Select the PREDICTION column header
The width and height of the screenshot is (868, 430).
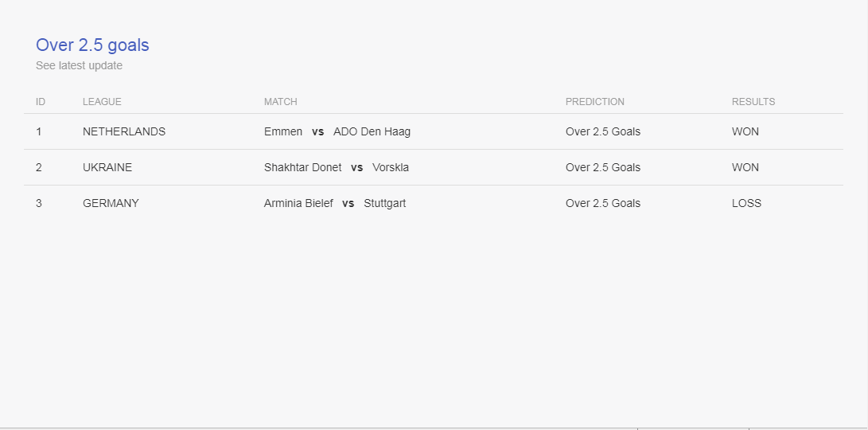pos(595,102)
